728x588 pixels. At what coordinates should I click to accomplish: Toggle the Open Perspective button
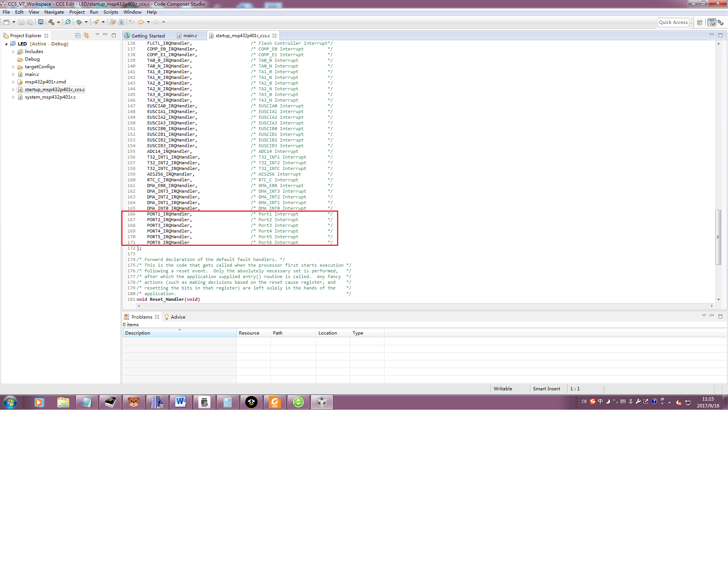click(700, 22)
